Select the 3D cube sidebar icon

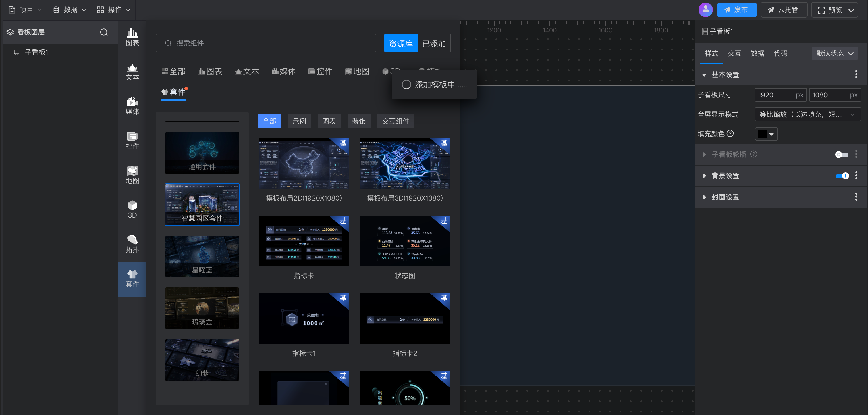pos(132,209)
